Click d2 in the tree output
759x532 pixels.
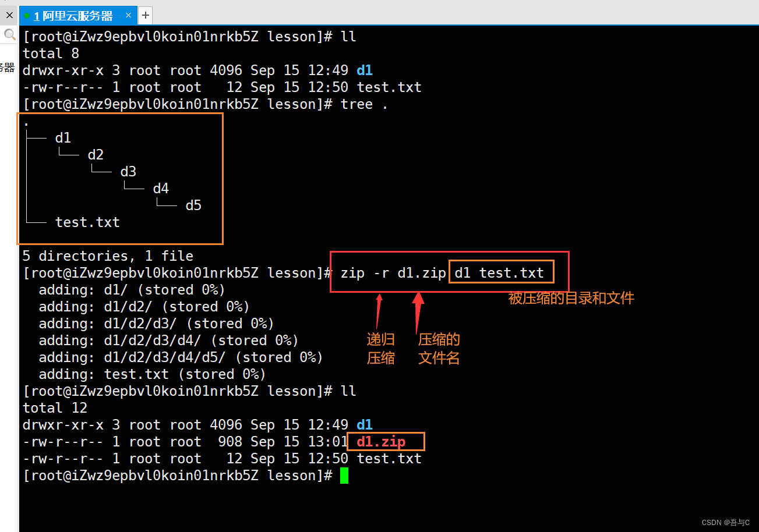pyautogui.click(x=96, y=155)
